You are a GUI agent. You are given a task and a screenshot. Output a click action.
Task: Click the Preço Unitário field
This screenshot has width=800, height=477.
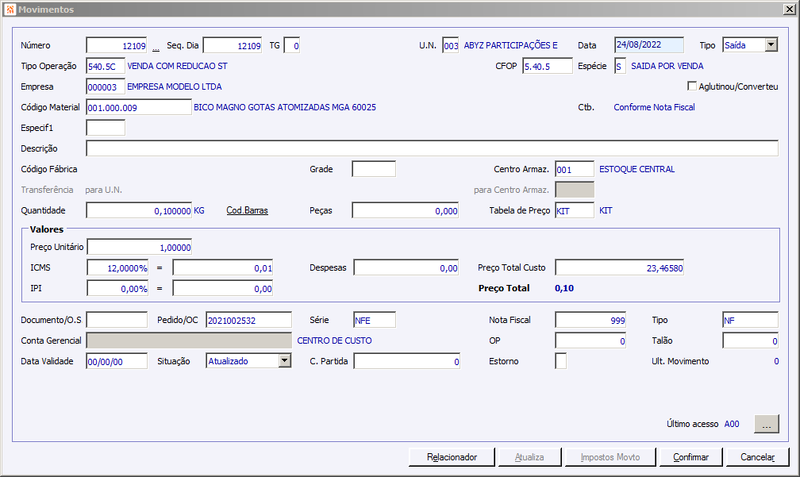(139, 247)
